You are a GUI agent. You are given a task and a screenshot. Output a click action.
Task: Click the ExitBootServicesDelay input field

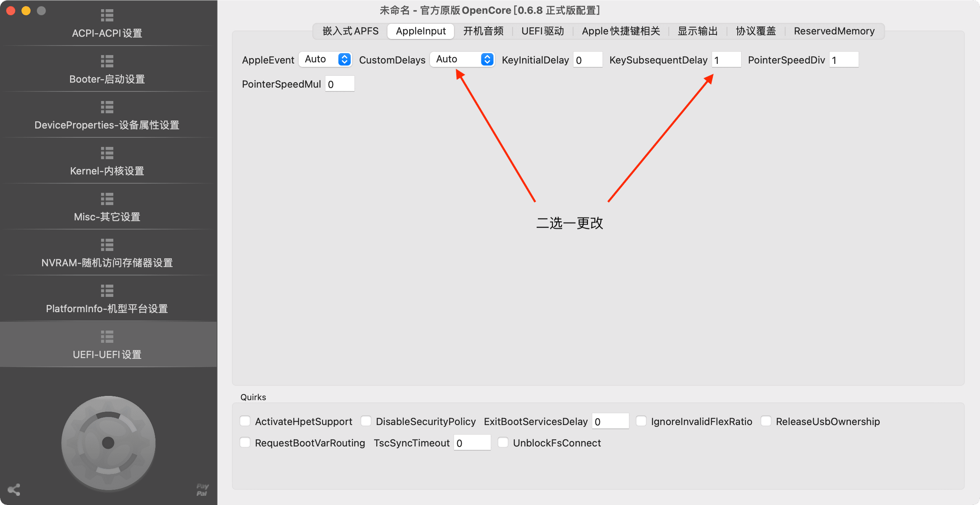(611, 421)
